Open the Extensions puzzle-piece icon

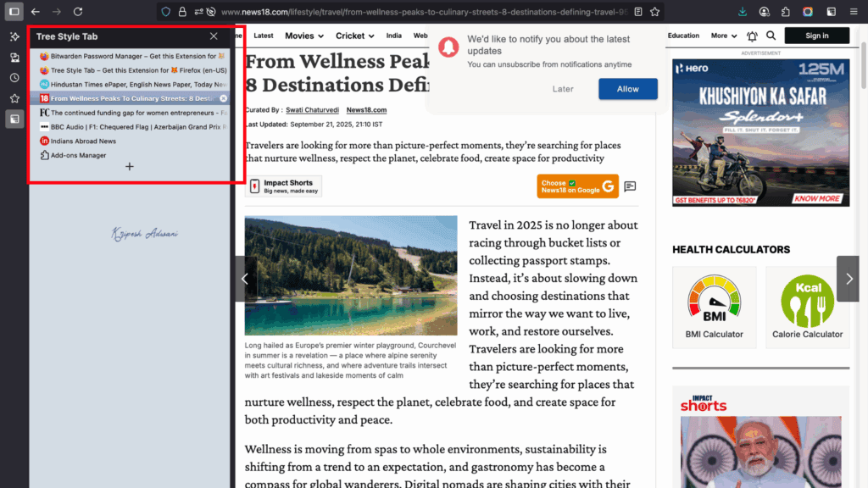coord(785,11)
